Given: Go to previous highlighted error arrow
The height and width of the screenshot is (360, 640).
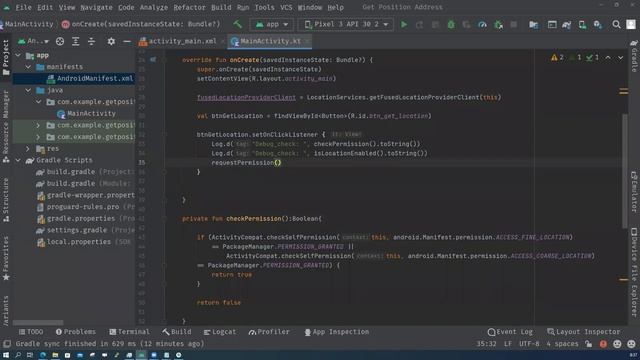Looking at the screenshot, I should [x=608, y=58].
